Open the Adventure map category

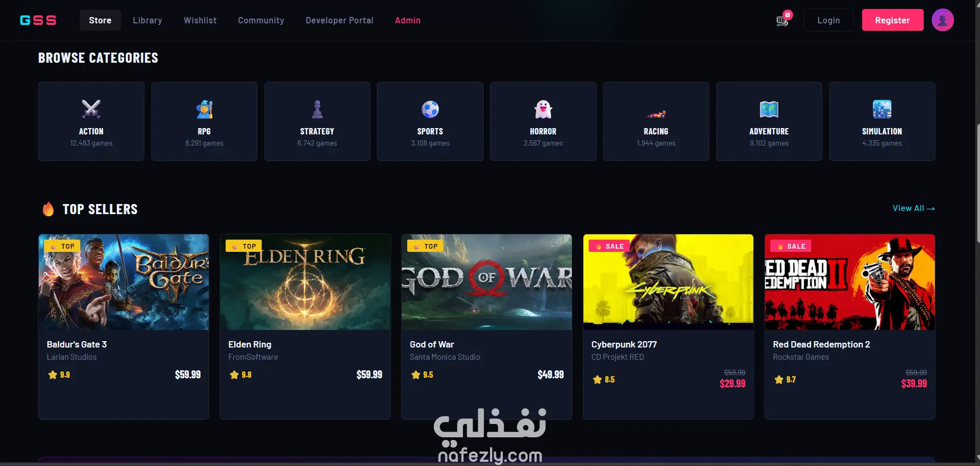(769, 109)
